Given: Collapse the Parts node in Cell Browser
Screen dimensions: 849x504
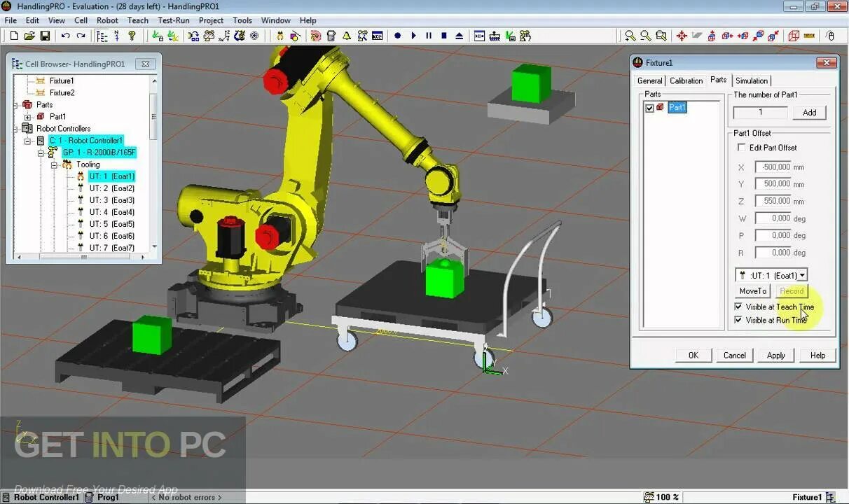Looking at the screenshot, I should pyautogui.click(x=16, y=105).
